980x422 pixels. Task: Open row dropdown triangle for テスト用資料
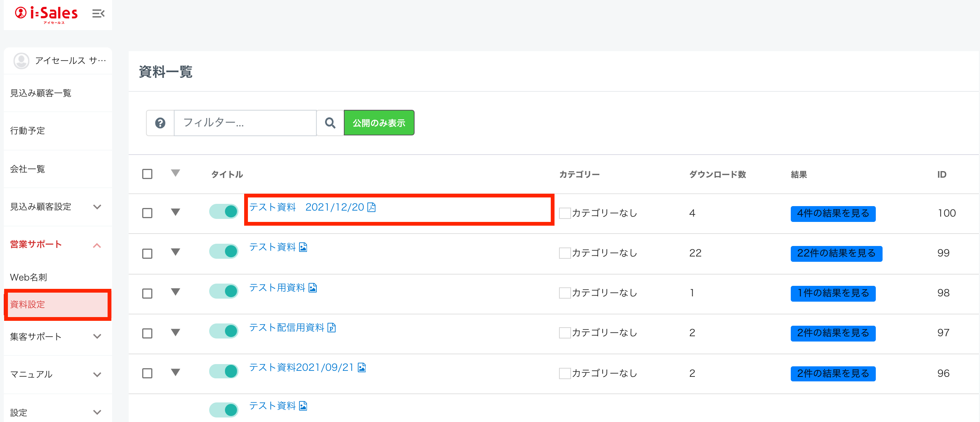click(175, 292)
